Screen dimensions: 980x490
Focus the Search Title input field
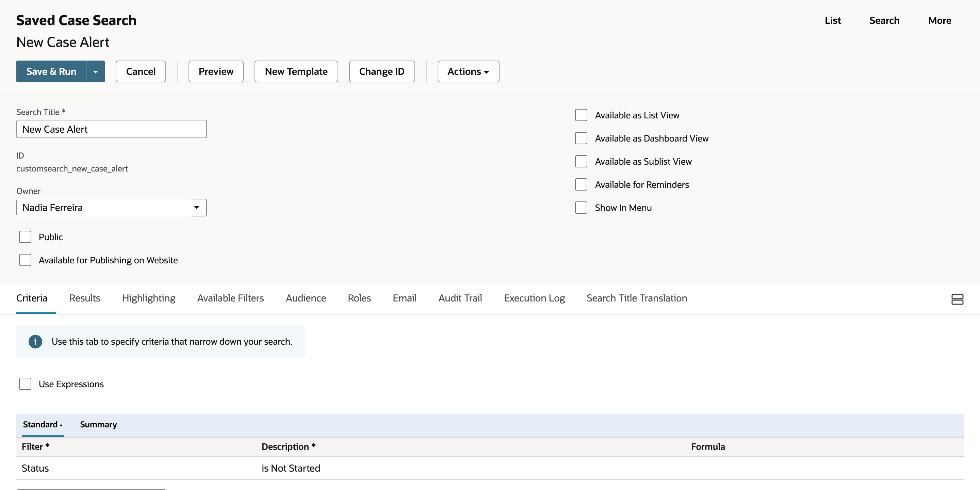click(x=112, y=129)
